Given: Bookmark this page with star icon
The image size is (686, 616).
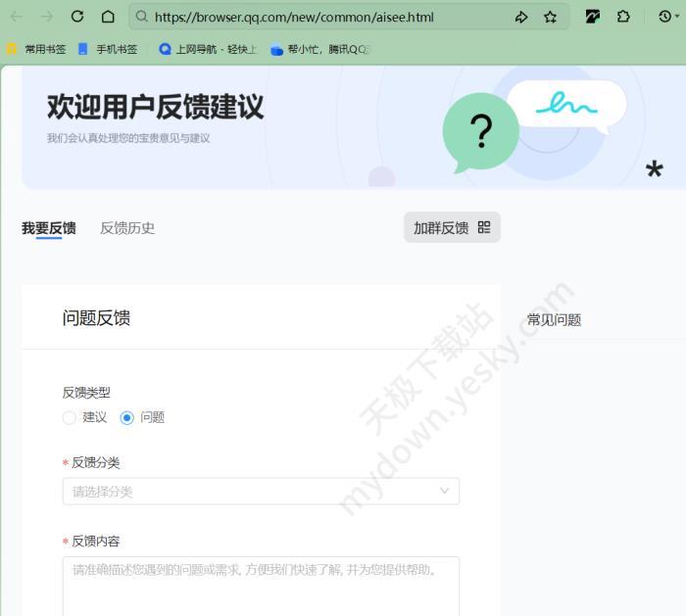Looking at the screenshot, I should tap(550, 17).
